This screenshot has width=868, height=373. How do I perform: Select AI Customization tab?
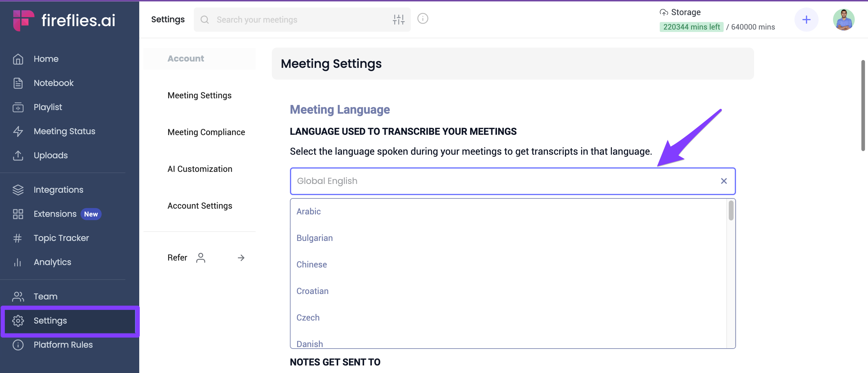[x=200, y=169]
